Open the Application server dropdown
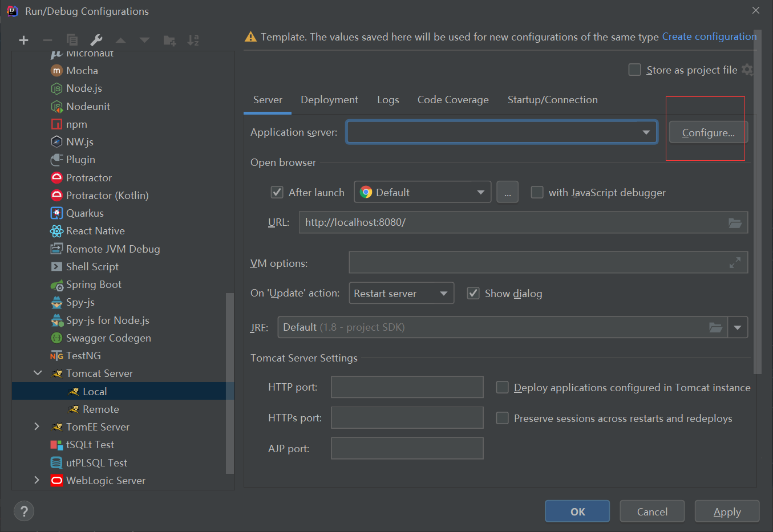Image resolution: width=773 pixels, height=532 pixels. pyautogui.click(x=646, y=132)
